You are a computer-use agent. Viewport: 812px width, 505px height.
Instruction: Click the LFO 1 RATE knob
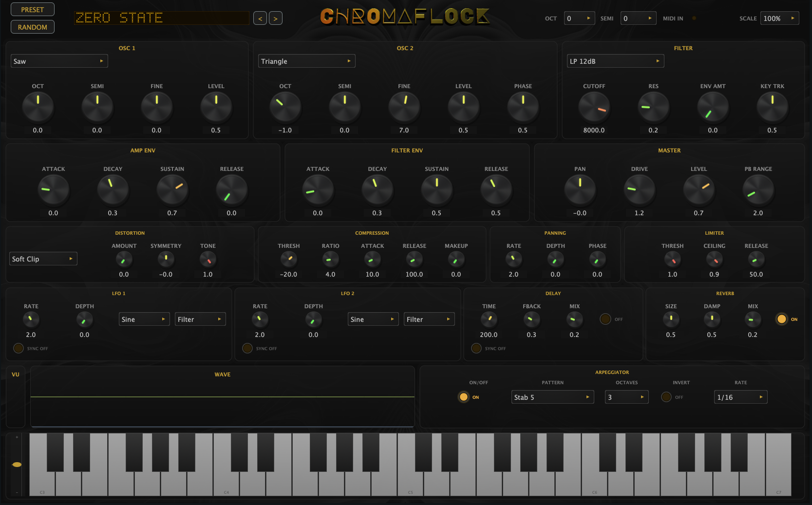click(31, 320)
